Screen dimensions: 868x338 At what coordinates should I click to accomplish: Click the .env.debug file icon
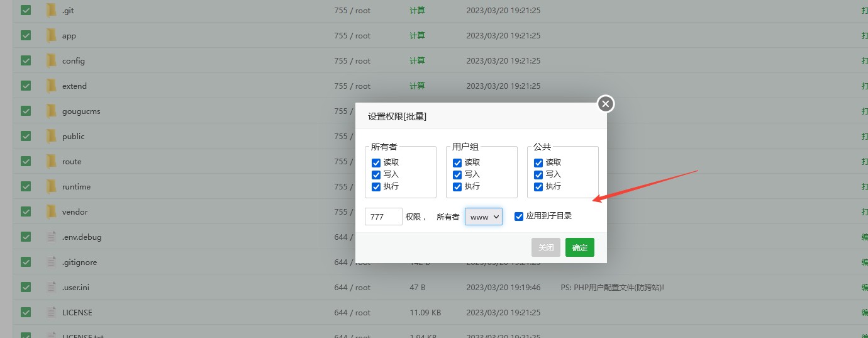(52, 237)
